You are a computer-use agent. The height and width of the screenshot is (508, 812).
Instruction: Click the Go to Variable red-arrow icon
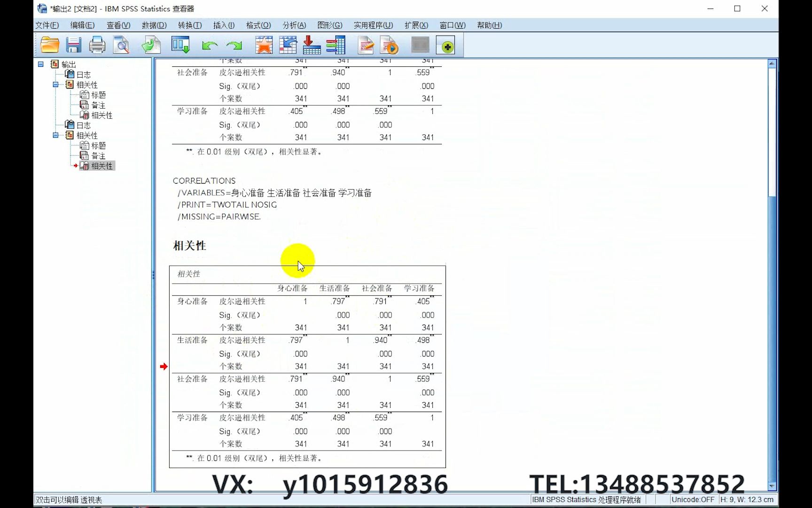pyautogui.click(x=312, y=45)
